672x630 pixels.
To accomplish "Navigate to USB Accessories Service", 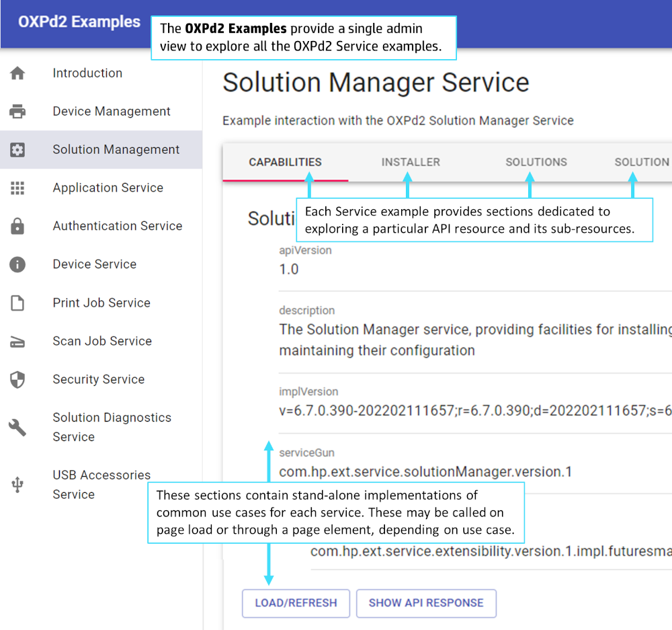I will pyautogui.click(x=101, y=484).
